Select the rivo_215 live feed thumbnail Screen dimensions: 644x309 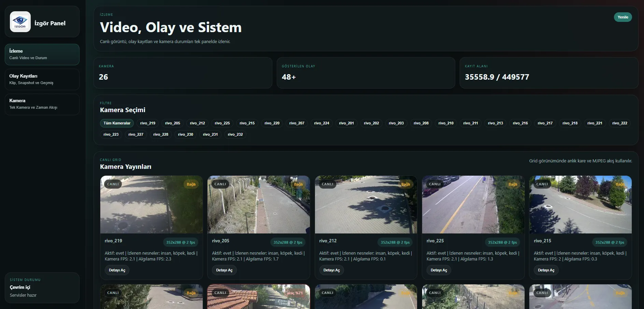(581, 204)
